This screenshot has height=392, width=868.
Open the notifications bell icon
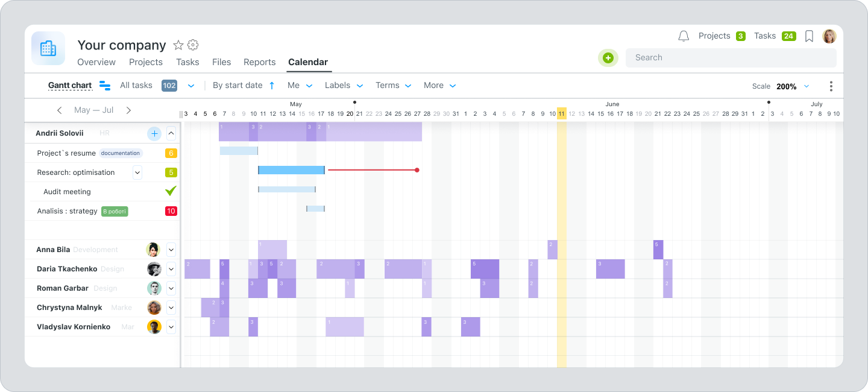point(684,36)
